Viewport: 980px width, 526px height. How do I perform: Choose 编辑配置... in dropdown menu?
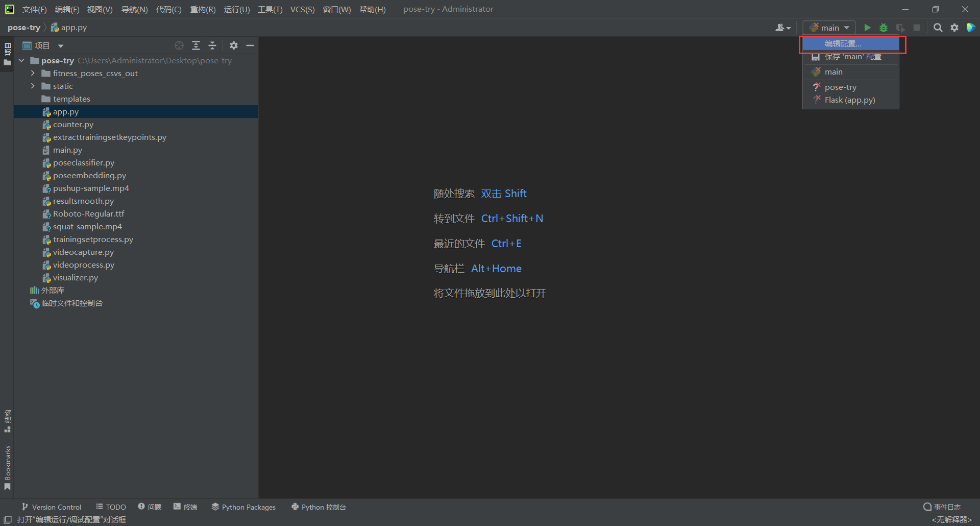[x=851, y=44]
